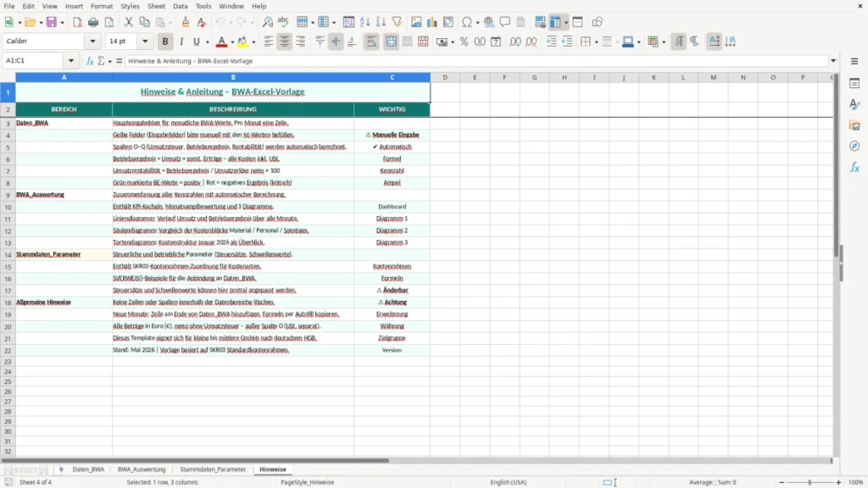
Task: Open the highlighting color dropdown arrow
Action: coord(253,42)
